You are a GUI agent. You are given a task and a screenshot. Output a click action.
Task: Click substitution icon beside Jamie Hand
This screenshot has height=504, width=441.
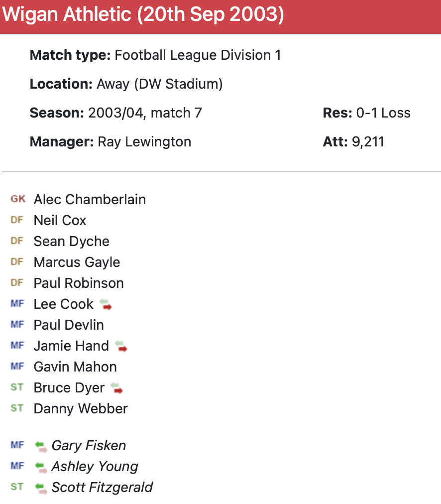click(x=121, y=346)
